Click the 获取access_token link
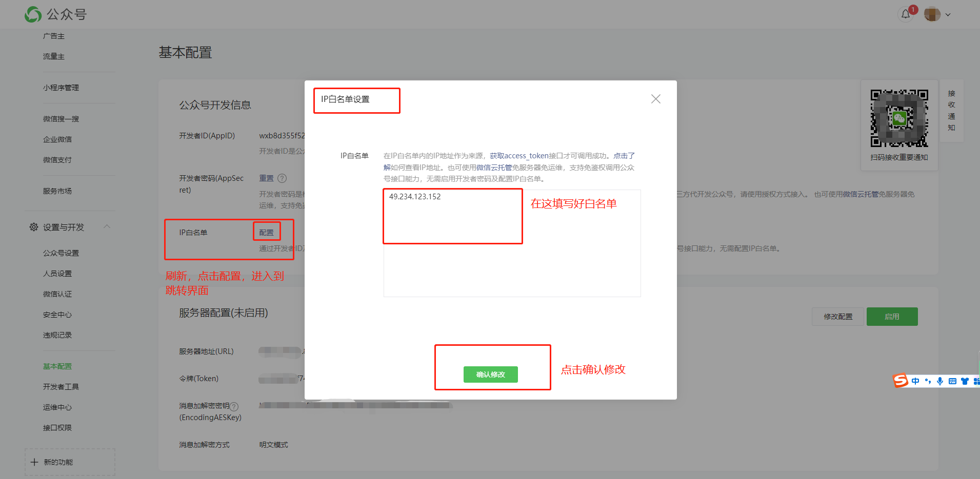The image size is (980, 479). 518,156
